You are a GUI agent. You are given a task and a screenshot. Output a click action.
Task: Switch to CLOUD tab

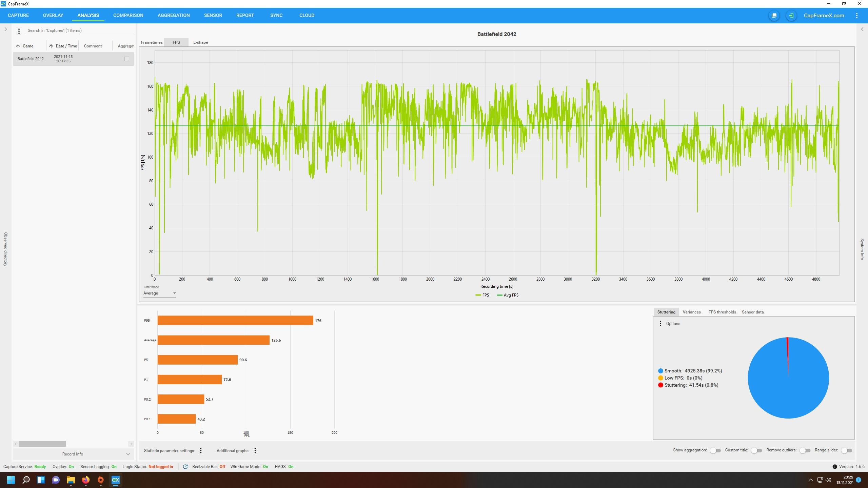click(307, 15)
